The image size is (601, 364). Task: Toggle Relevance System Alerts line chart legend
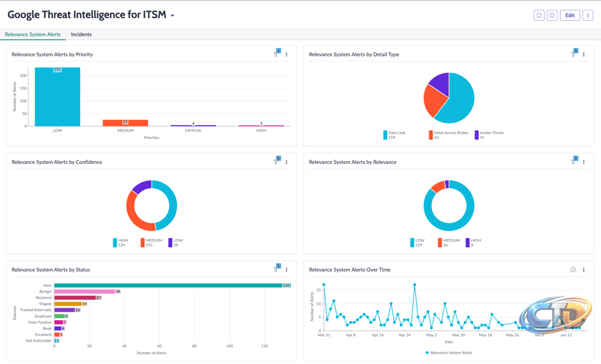449,353
